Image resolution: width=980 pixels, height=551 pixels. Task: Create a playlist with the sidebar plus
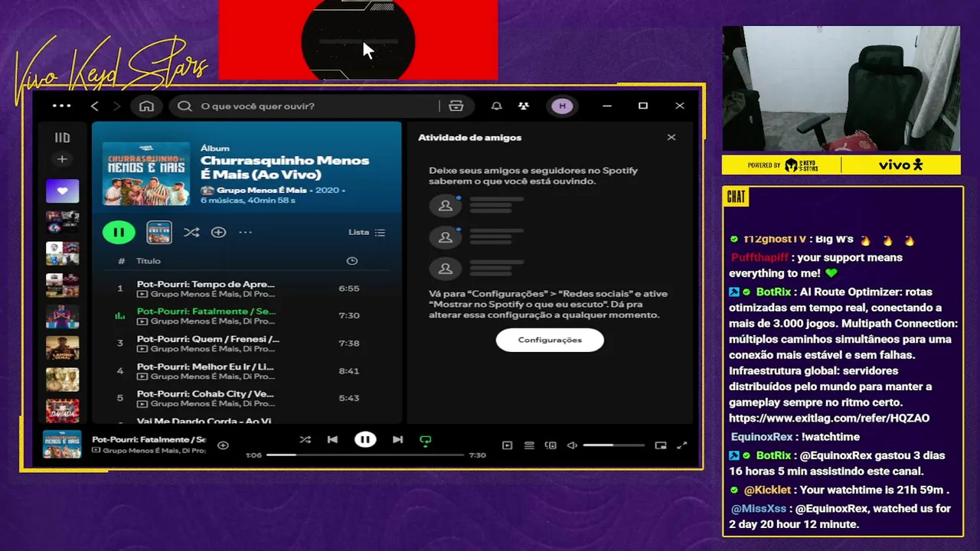coord(62,159)
